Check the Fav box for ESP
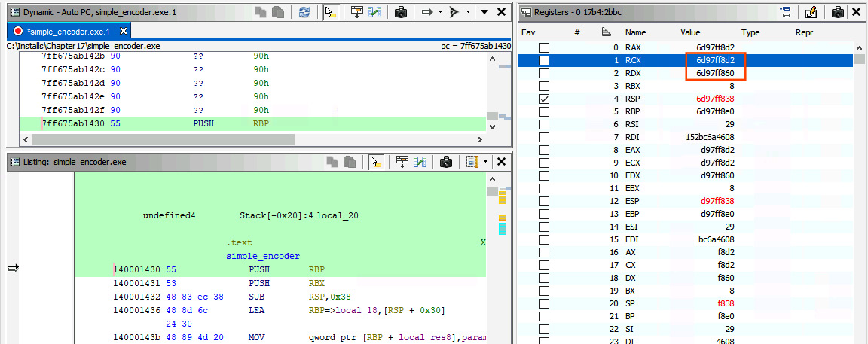This screenshot has height=344, width=868. pyautogui.click(x=544, y=201)
